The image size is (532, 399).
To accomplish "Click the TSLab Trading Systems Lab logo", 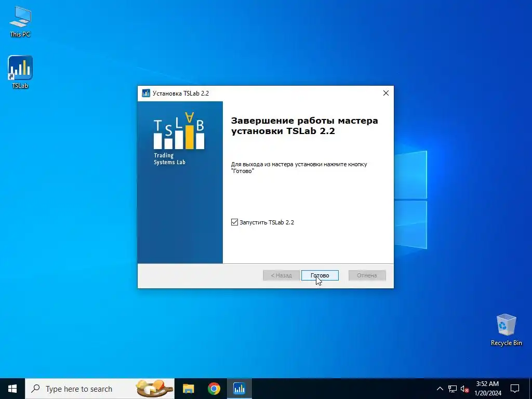I will [179, 138].
